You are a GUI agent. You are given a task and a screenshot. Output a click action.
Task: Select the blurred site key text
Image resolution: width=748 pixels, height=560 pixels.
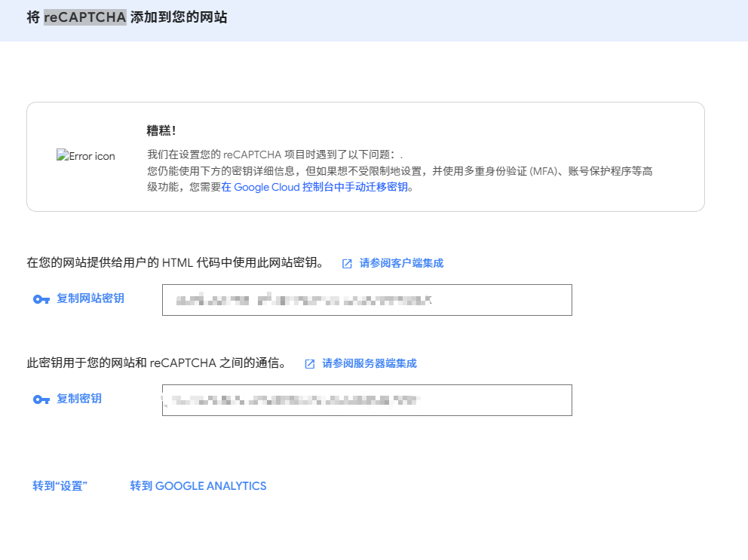coord(302,299)
